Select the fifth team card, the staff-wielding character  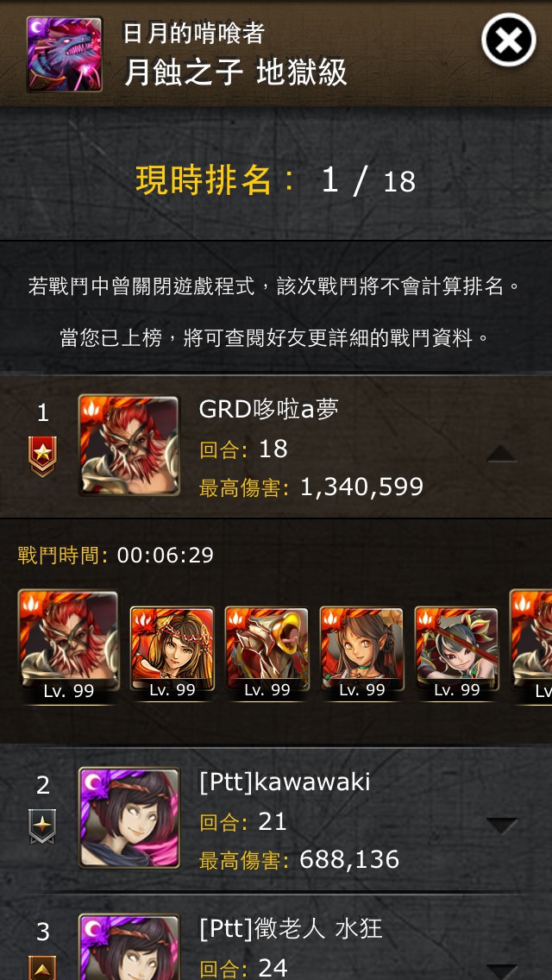(457, 652)
